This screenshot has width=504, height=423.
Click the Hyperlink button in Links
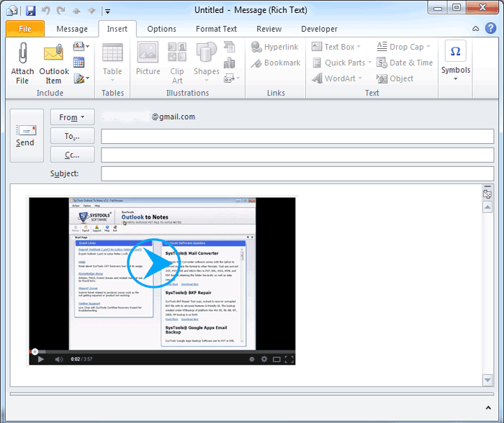275,47
